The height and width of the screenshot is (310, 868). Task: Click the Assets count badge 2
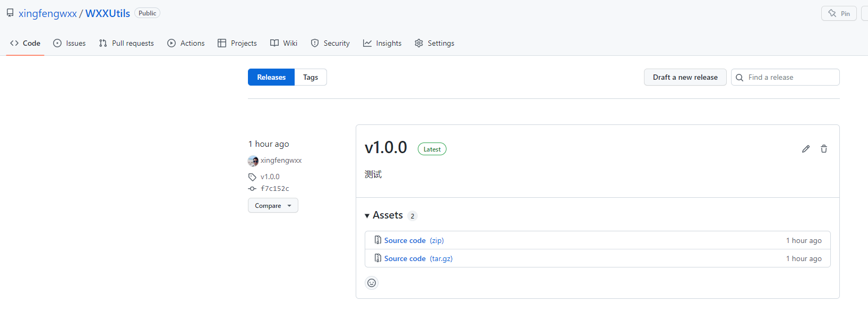point(412,216)
